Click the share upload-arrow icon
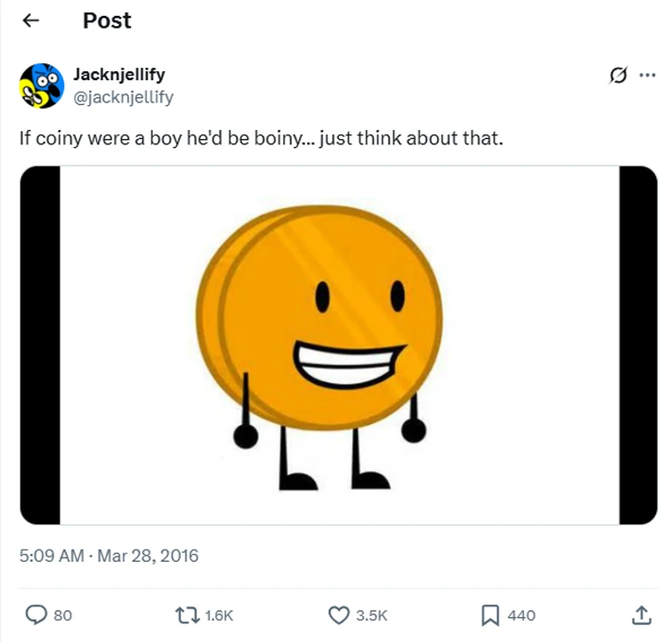 (x=641, y=614)
